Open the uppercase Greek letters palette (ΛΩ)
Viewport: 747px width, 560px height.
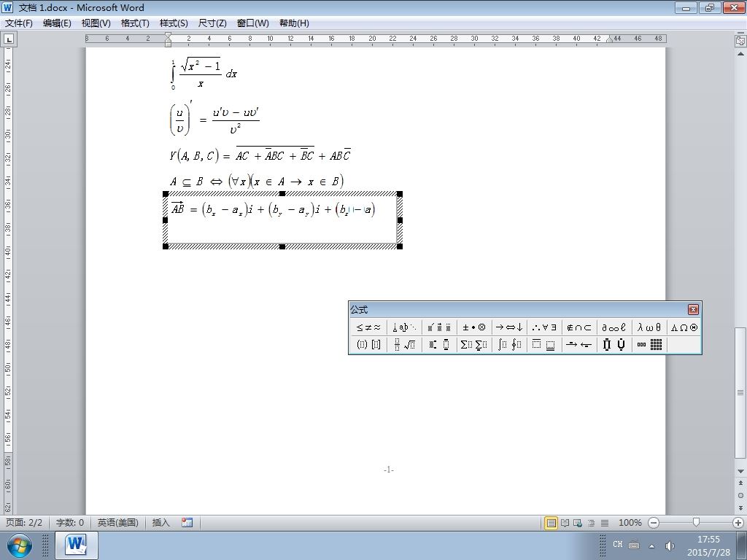(684, 327)
